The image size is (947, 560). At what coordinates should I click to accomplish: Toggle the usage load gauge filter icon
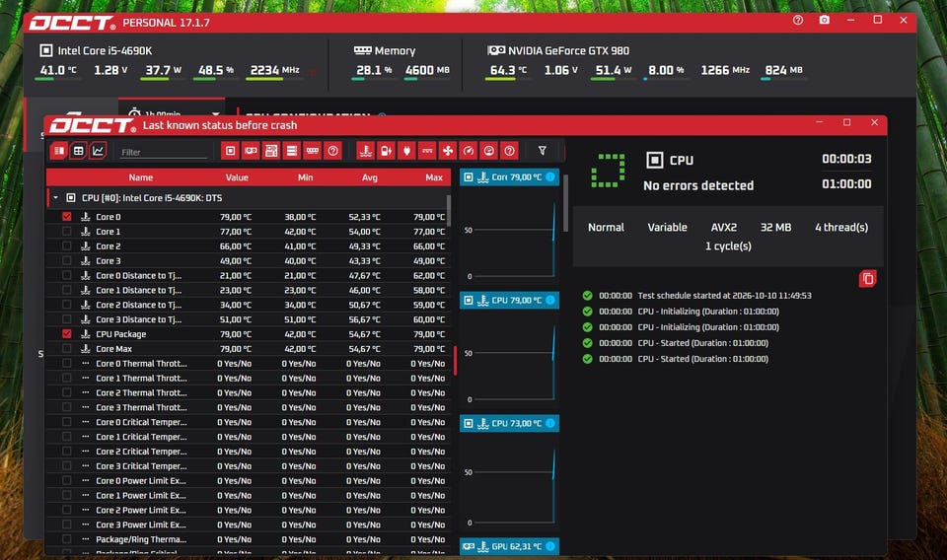(488, 151)
